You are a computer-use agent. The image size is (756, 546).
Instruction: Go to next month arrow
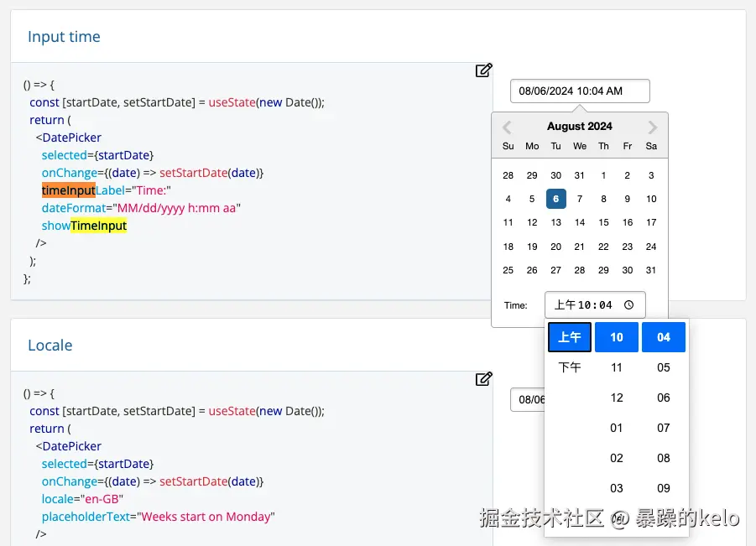(x=652, y=127)
